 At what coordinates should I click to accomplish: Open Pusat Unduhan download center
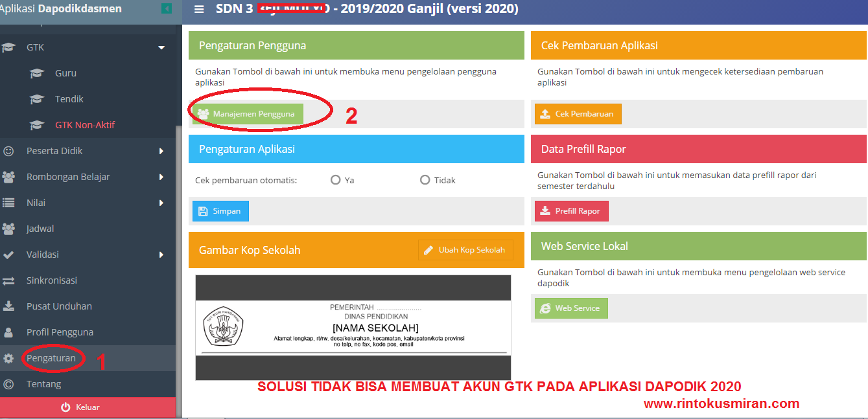9,306
